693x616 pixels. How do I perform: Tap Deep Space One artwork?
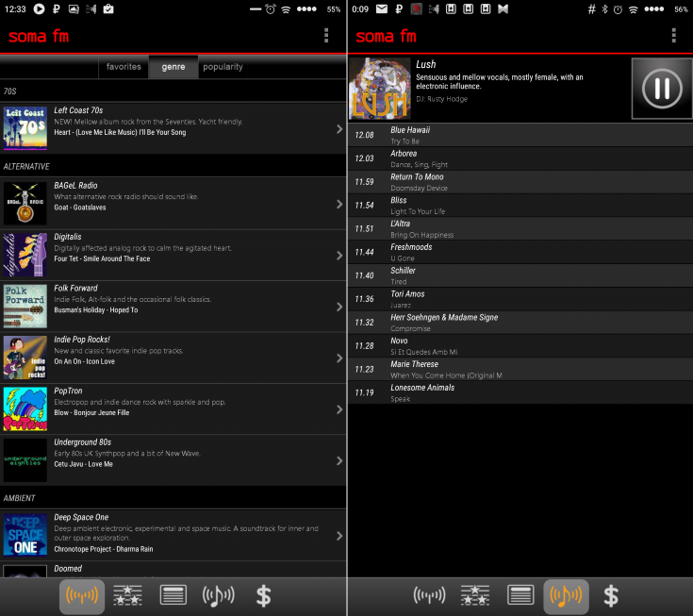[25, 535]
